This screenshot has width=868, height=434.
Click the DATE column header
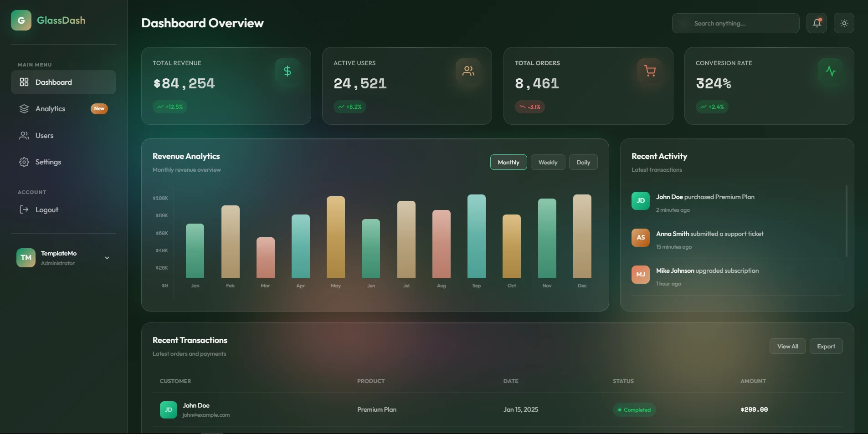pos(511,381)
